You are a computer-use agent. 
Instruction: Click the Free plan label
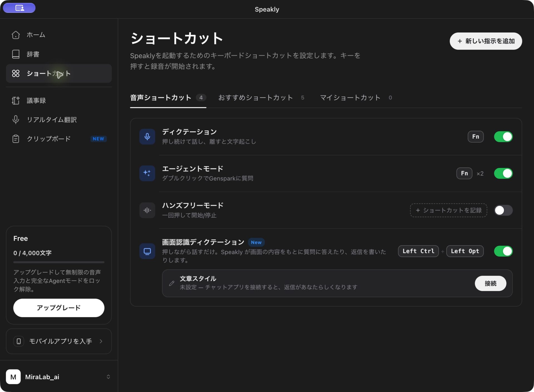coord(21,238)
